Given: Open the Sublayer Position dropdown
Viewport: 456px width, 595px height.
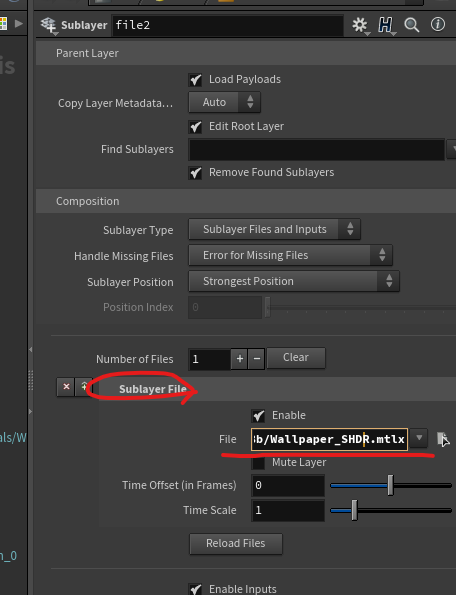Looking at the screenshot, I should tap(294, 281).
